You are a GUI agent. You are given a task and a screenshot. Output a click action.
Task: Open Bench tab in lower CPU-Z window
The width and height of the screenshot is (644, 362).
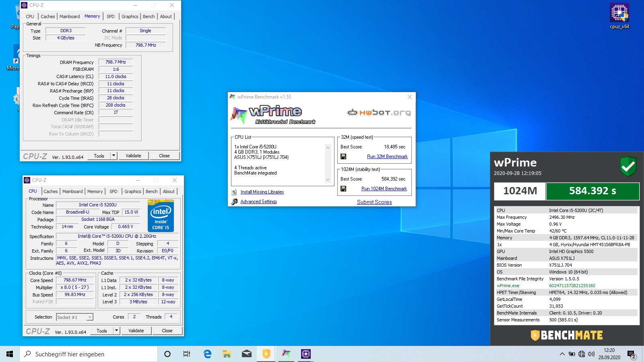click(x=152, y=191)
